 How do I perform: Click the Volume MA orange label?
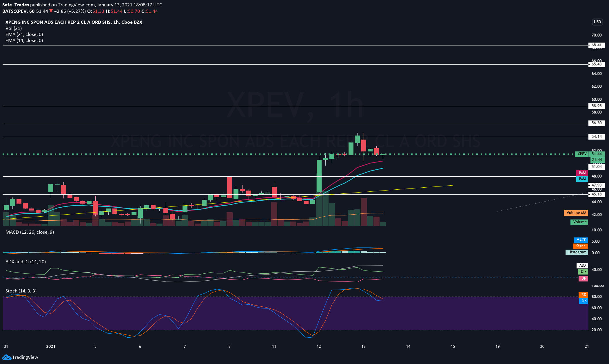(576, 213)
